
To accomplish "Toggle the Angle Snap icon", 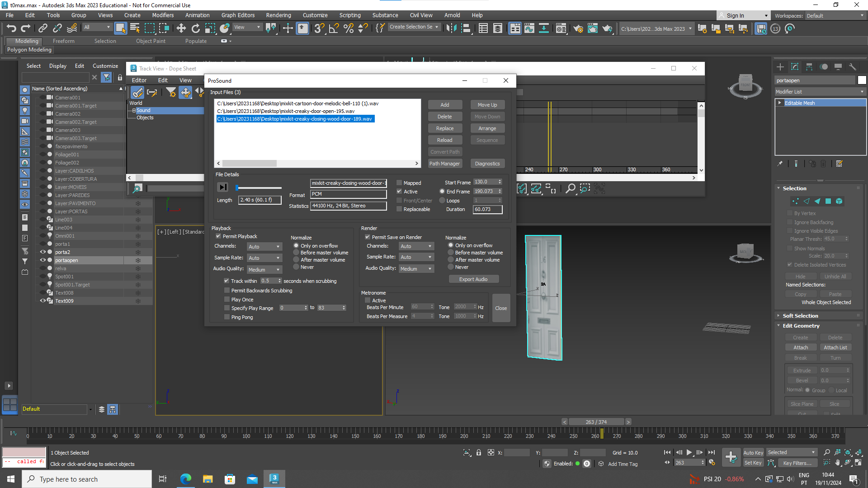I will pyautogui.click(x=334, y=28).
